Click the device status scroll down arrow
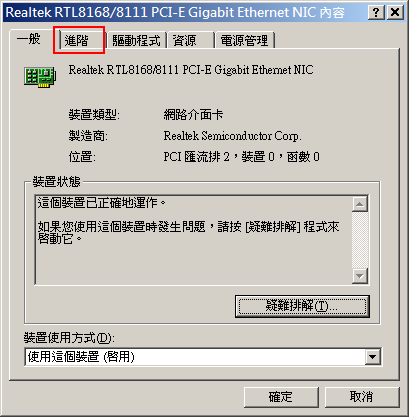The height and width of the screenshot is (417, 409). pos(360,276)
